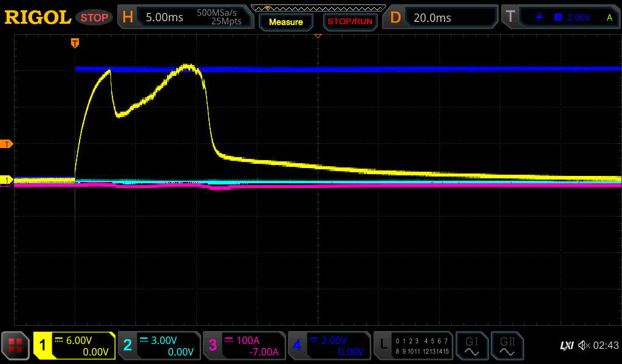This screenshot has height=364, width=622.
Task: Open the function navigation grid icon
Action: point(16,346)
